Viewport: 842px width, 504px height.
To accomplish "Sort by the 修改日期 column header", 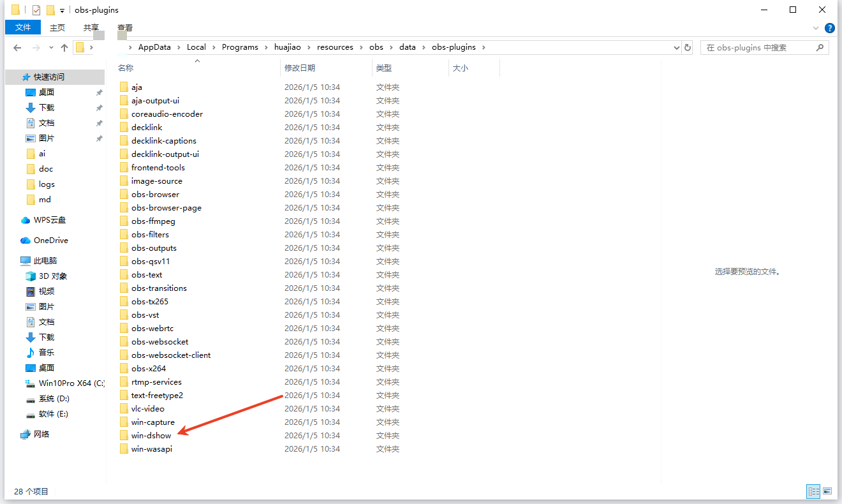I will click(x=300, y=68).
